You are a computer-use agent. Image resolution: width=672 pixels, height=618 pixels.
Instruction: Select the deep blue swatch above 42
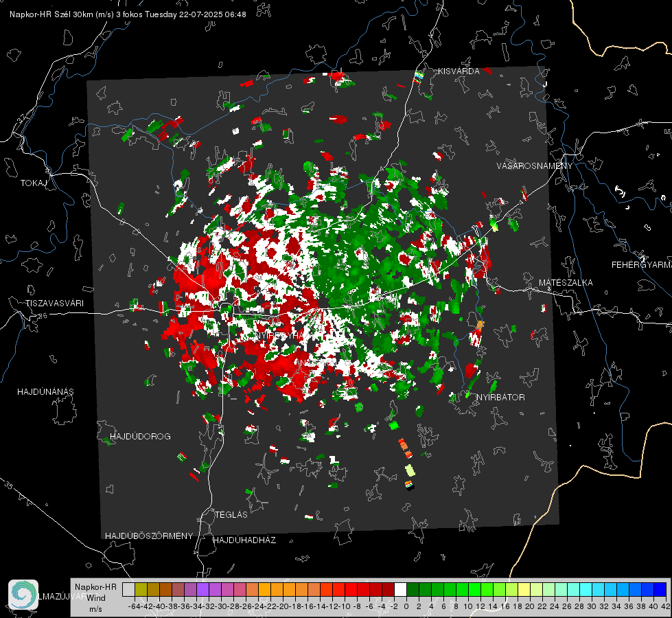coord(660,589)
